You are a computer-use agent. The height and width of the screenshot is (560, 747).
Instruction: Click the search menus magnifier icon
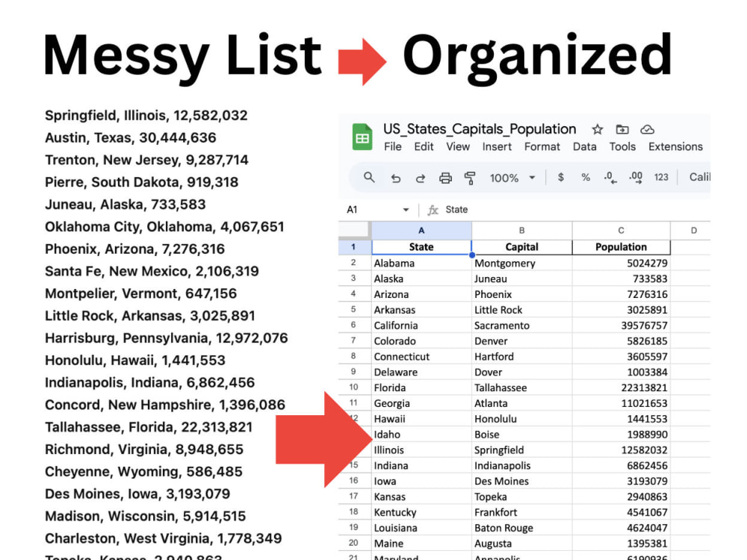[369, 178]
